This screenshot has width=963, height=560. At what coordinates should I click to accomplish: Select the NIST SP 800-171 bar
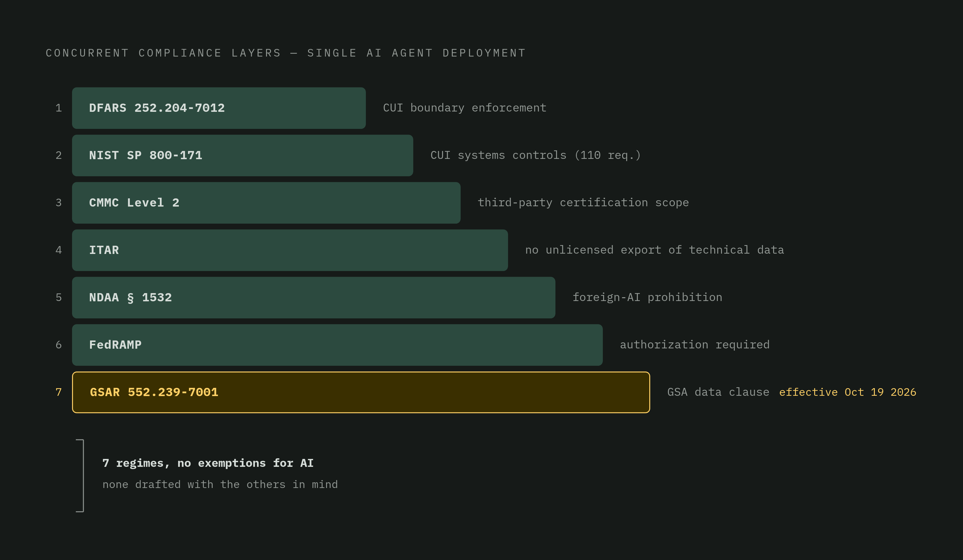(242, 155)
